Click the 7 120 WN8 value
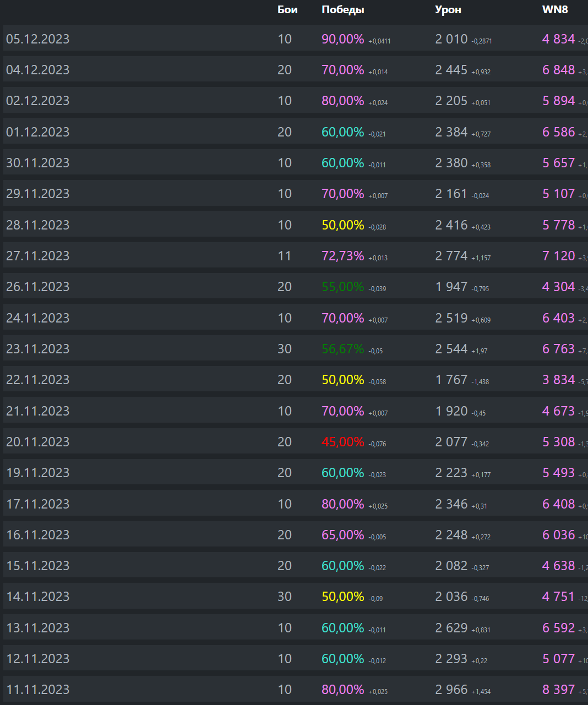The height and width of the screenshot is (705, 588). click(x=558, y=256)
